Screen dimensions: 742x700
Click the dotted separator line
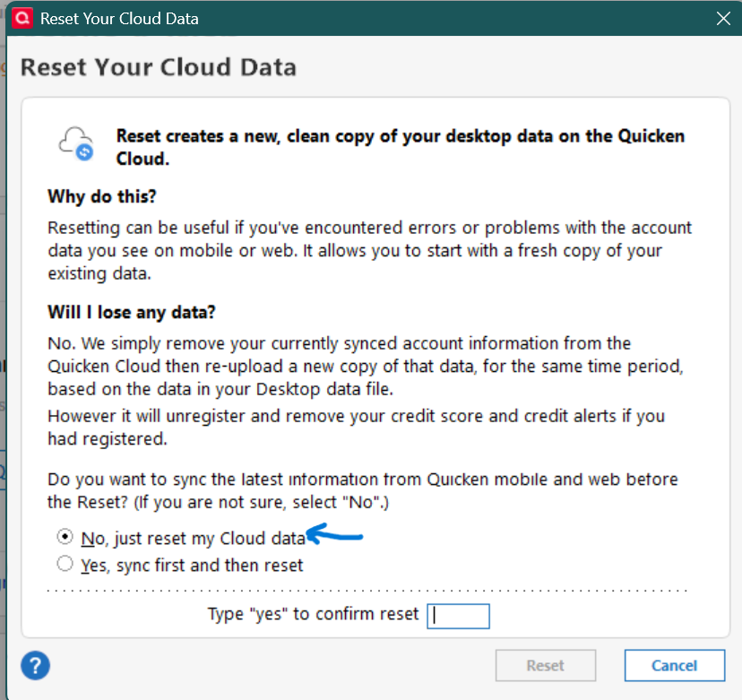367,591
